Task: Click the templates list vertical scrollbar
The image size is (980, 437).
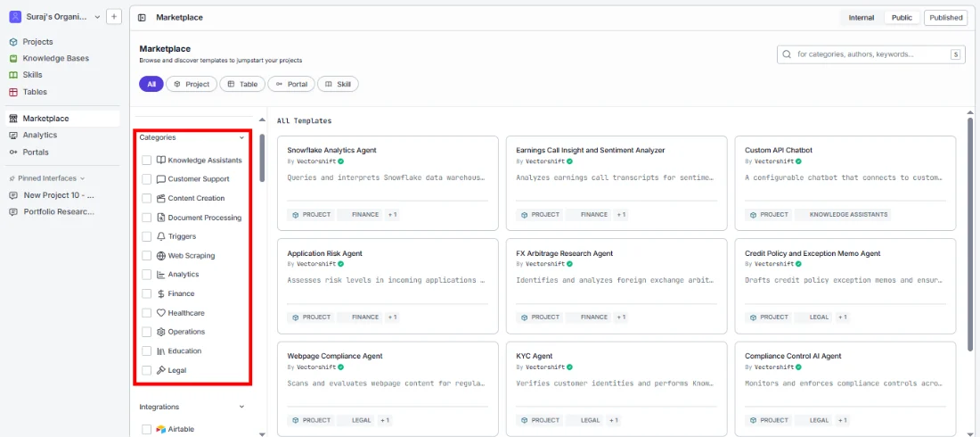Action: click(x=970, y=235)
